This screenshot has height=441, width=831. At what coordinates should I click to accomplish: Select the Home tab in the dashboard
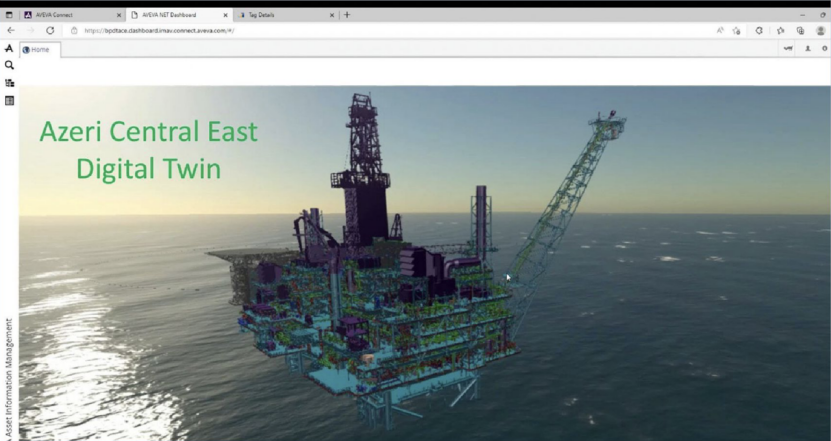coord(40,50)
